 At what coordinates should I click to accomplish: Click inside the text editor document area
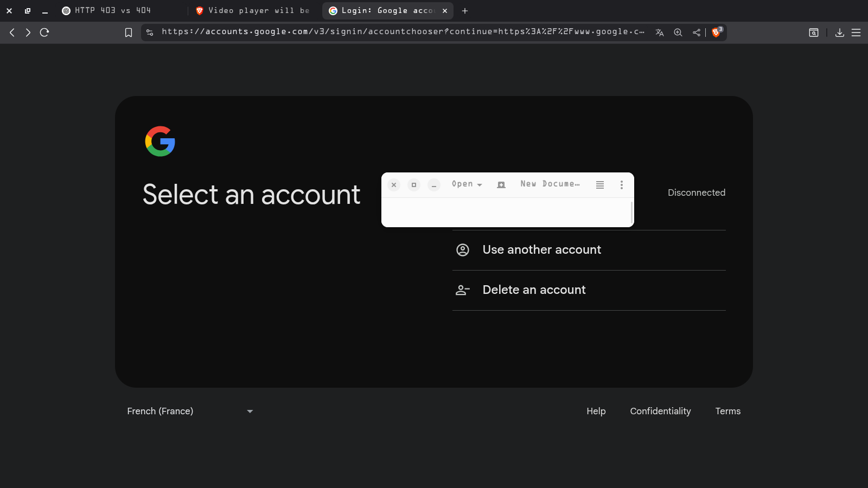coord(506,212)
